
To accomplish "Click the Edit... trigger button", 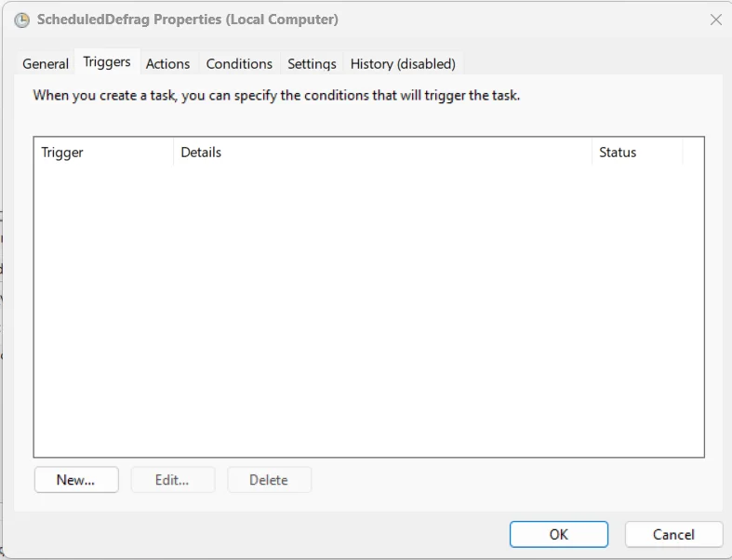I will tap(173, 480).
